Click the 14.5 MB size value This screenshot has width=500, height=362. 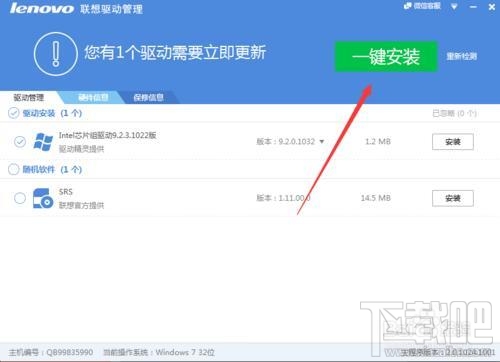coord(376,198)
